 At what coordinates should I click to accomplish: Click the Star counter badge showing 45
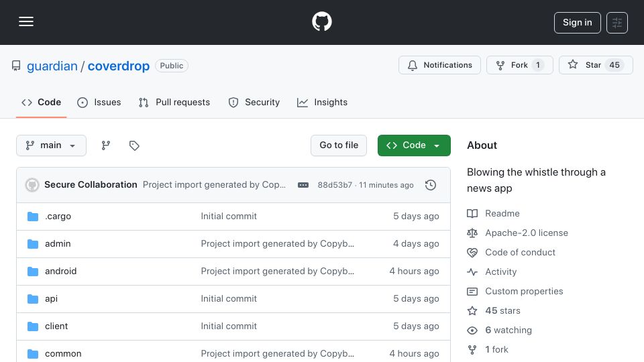pyautogui.click(x=614, y=65)
